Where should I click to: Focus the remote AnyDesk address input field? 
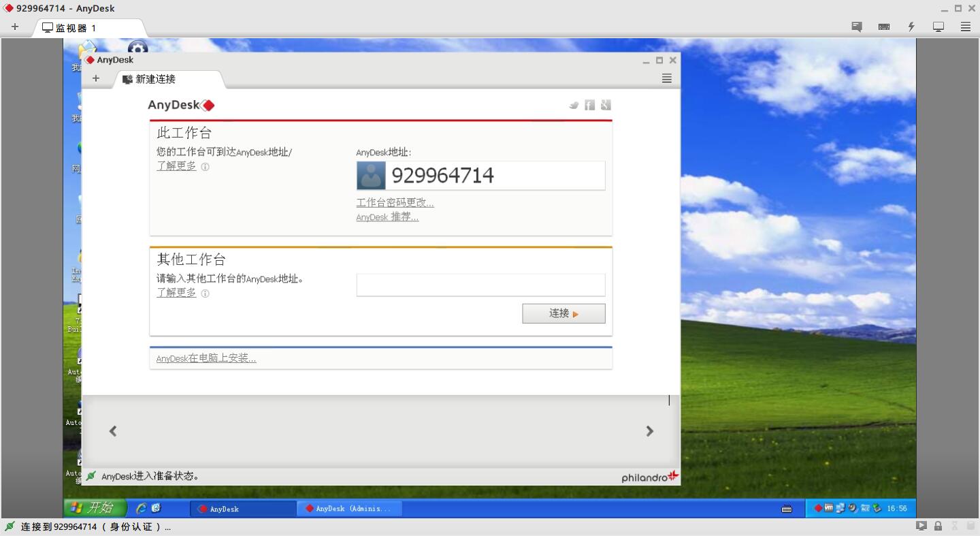[480, 285]
